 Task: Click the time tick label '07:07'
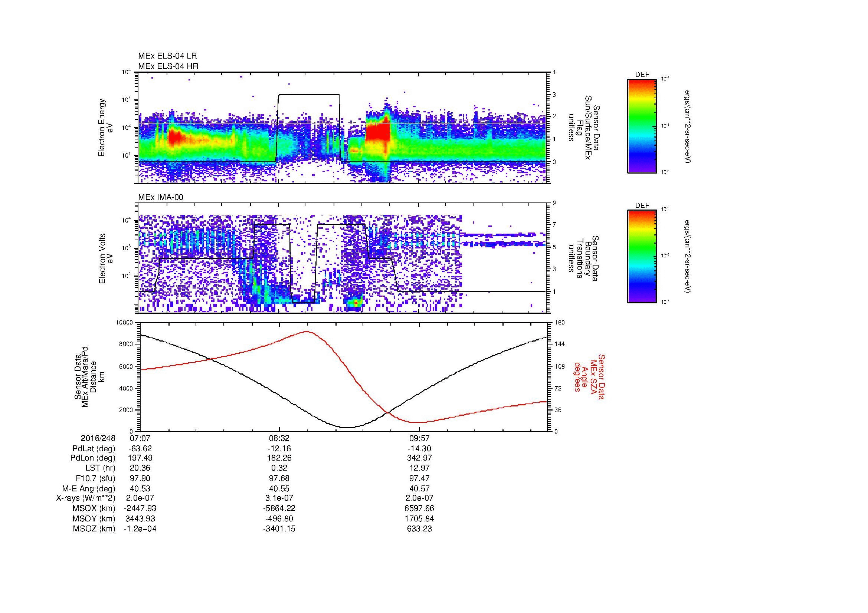(140, 438)
